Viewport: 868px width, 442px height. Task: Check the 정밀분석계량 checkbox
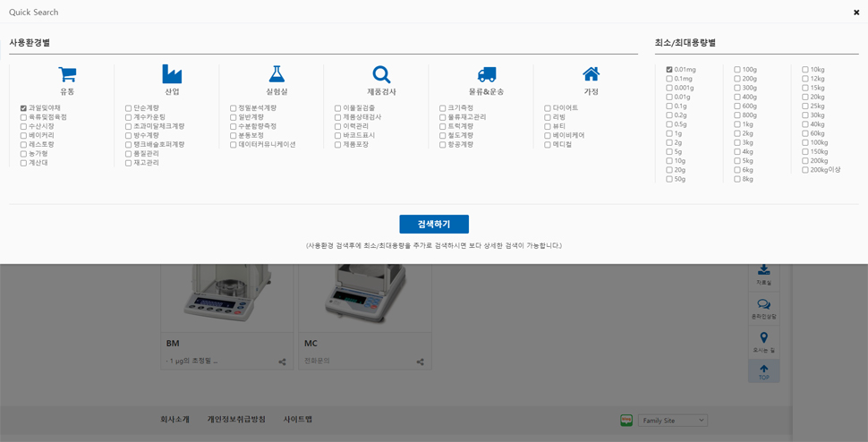[233, 108]
